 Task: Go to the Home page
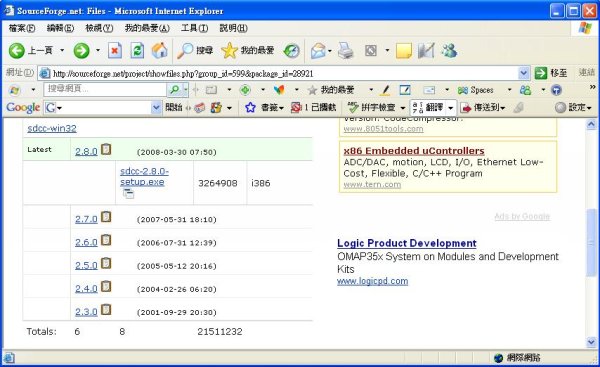pos(160,51)
